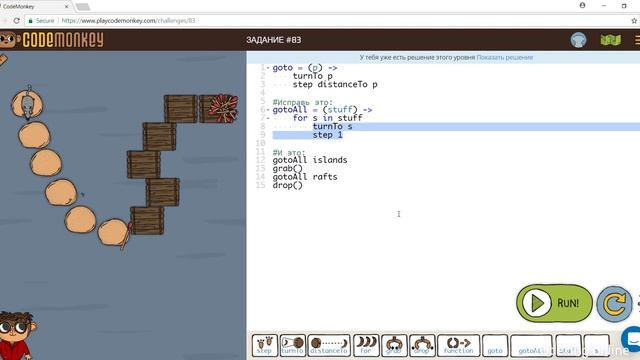The width and height of the screenshot is (640, 360).
Task: Insert the goto function block
Action: coord(495,345)
